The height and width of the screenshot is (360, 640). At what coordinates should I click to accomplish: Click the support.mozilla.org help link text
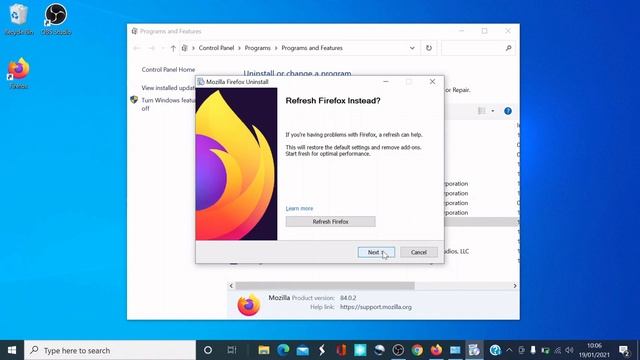[376, 307]
